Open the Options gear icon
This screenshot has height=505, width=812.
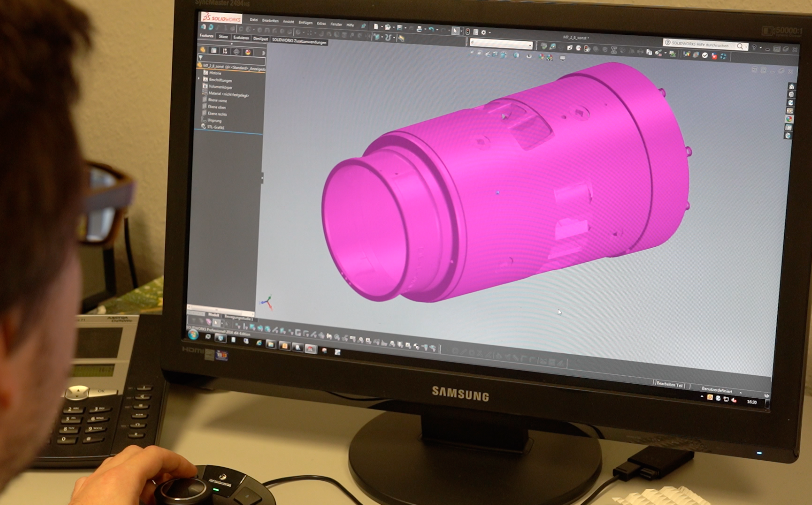click(483, 32)
